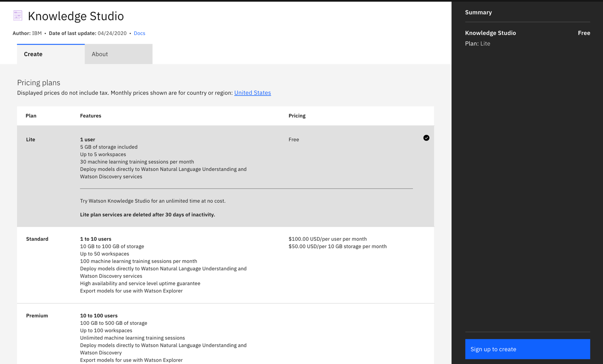Select the Standard plan row label

click(x=37, y=239)
